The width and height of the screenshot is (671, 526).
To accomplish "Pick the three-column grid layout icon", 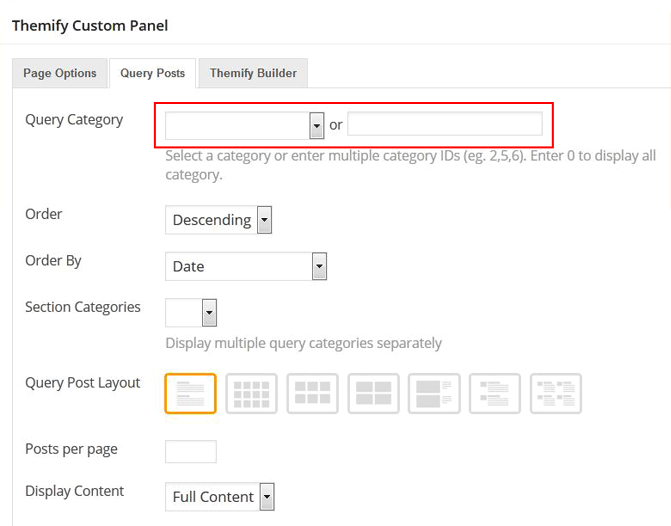I will pyautogui.click(x=312, y=393).
